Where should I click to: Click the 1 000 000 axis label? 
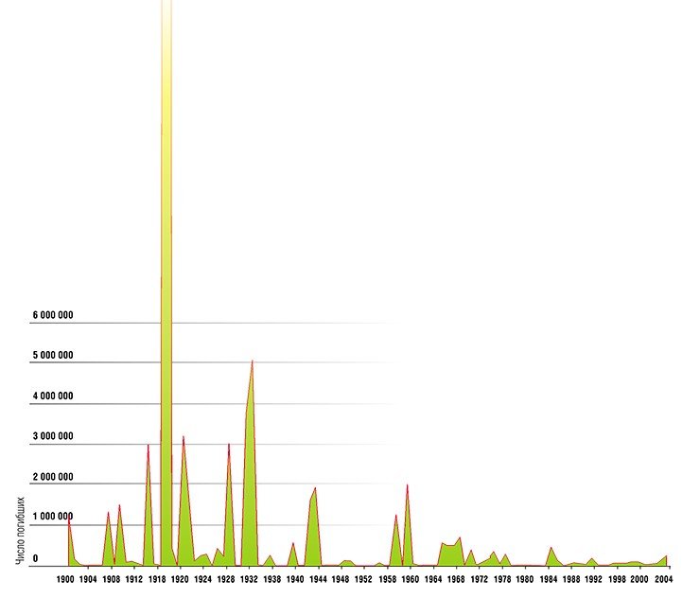click(53, 517)
